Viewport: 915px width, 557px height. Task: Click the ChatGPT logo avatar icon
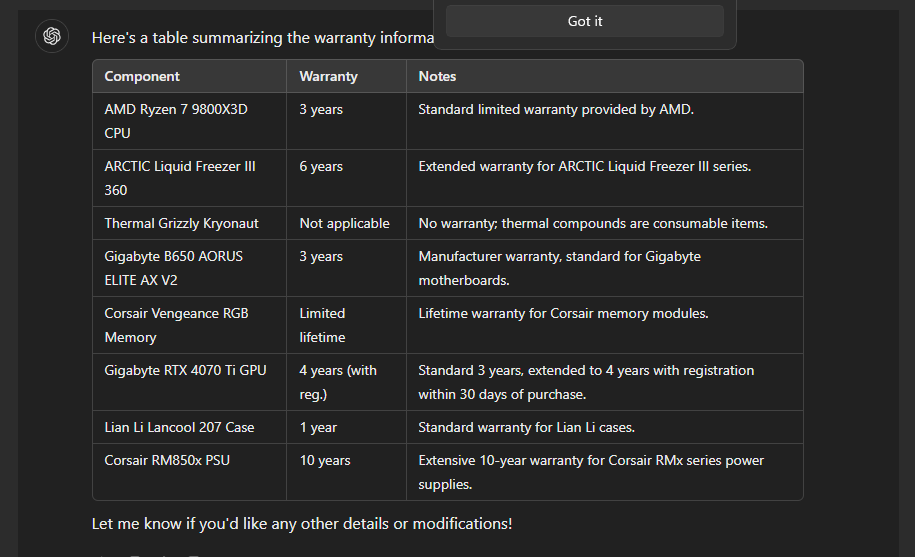(52, 36)
